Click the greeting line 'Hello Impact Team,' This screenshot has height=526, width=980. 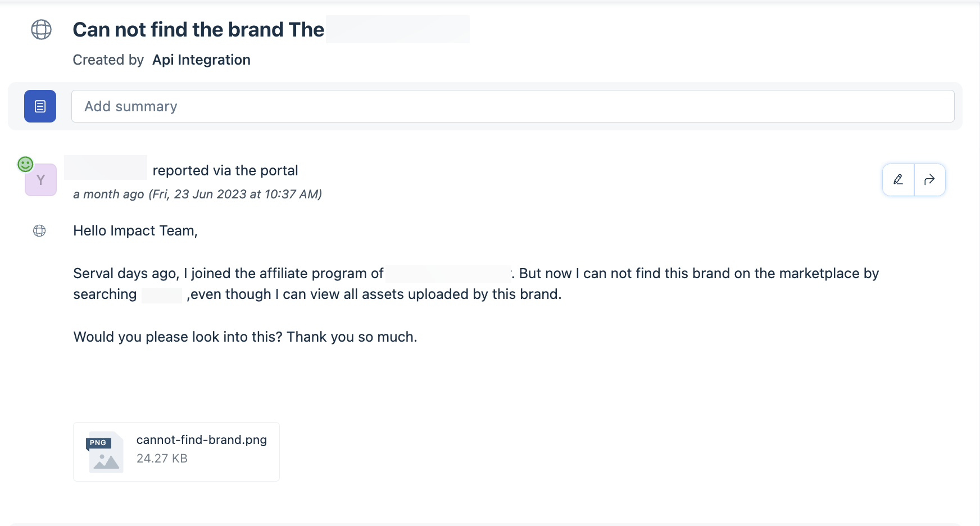pos(135,230)
